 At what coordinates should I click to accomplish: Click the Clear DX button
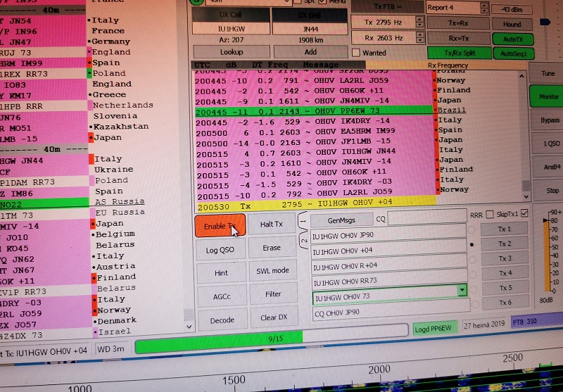point(274,317)
